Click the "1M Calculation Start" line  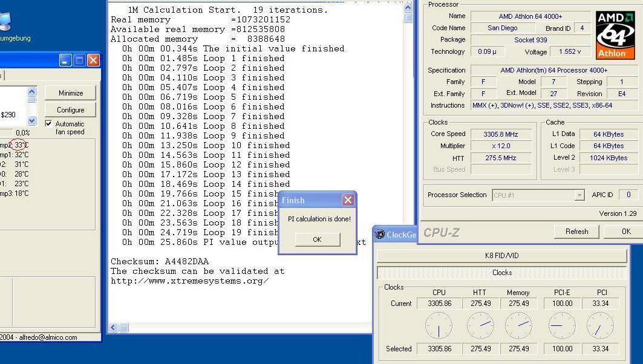227,10
